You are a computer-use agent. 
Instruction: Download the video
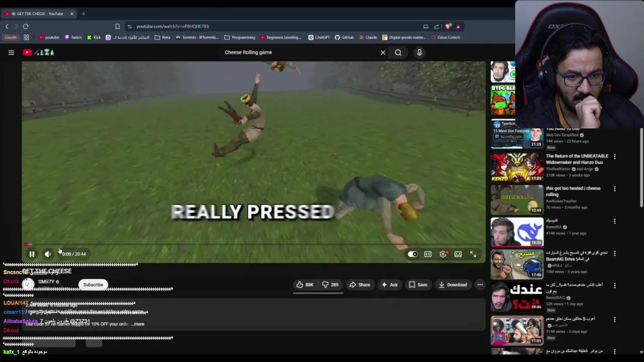pos(453,285)
